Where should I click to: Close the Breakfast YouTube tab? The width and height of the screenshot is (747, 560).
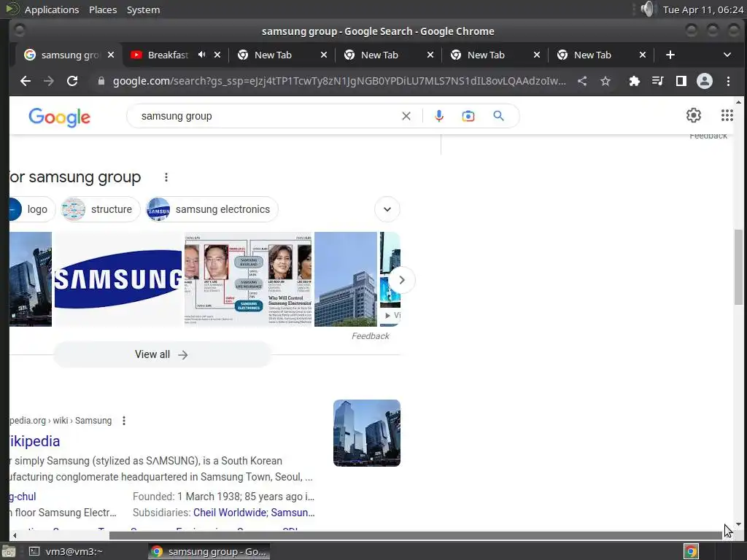point(217,55)
